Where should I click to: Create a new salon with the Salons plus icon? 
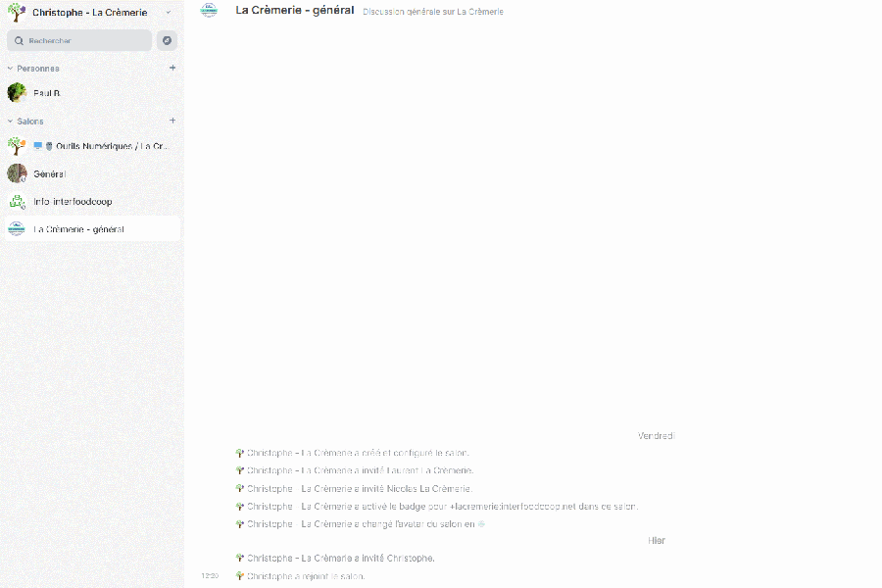pyautogui.click(x=172, y=121)
